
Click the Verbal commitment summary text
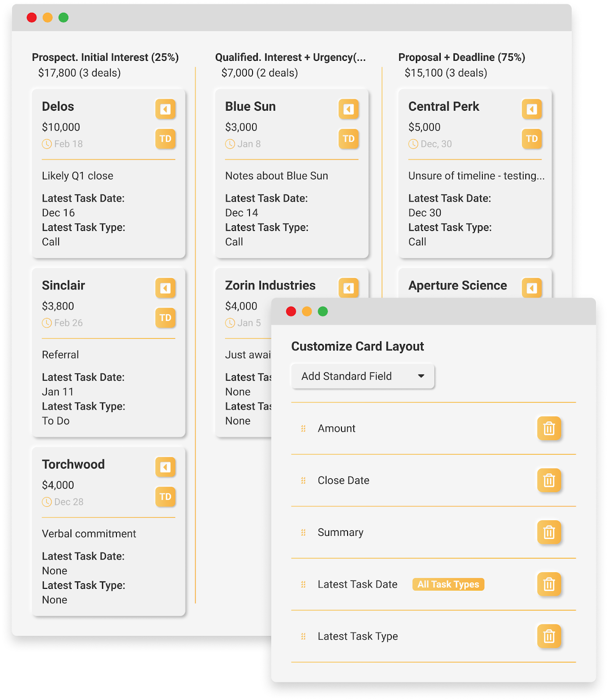tap(89, 534)
